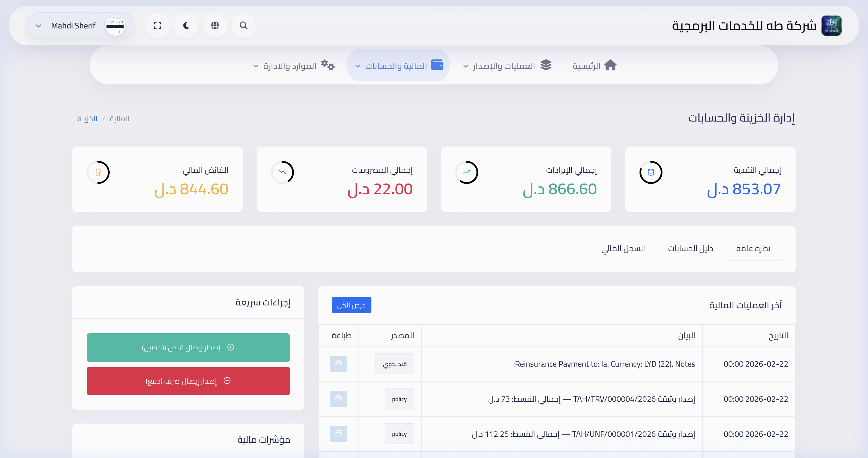The image size is (868, 458).
Task: Print the Reinsurance Payment table row
Action: click(338, 364)
